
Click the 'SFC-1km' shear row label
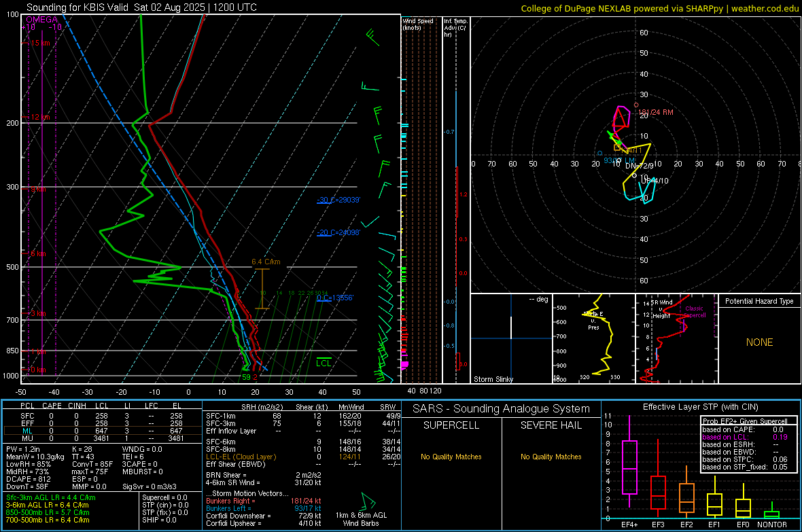[x=220, y=416]
